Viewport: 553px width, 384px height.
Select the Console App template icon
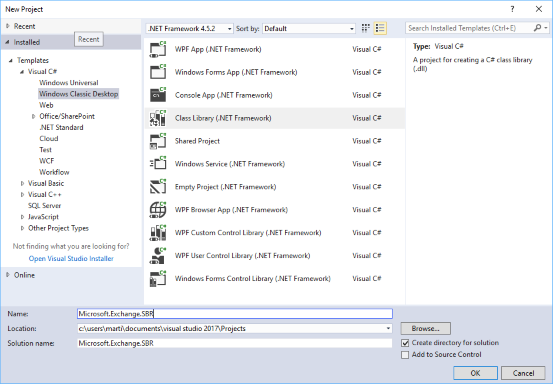[158, 95]
